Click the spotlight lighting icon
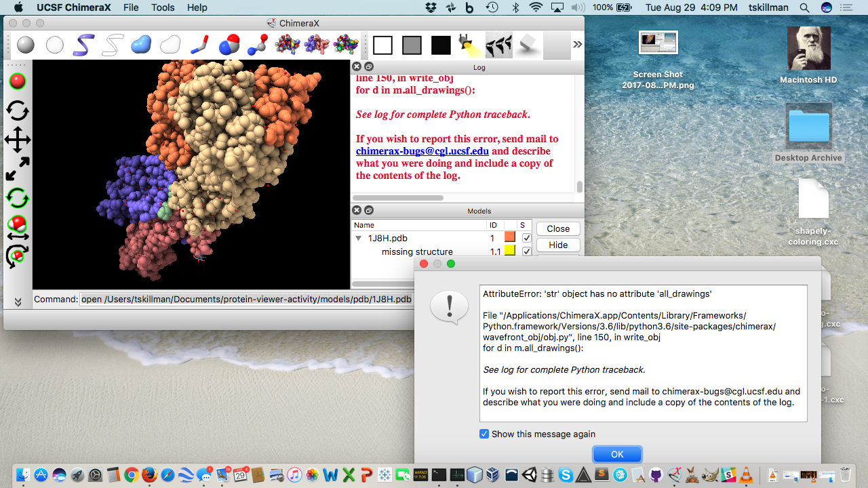The image size is (868, 488). 469,45
